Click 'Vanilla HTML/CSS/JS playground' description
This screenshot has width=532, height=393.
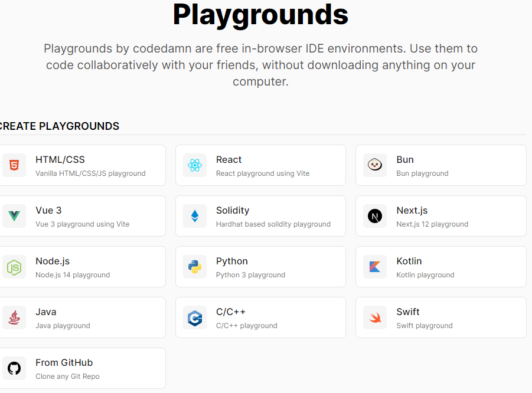pyautogui.click(x=90, y=173)
